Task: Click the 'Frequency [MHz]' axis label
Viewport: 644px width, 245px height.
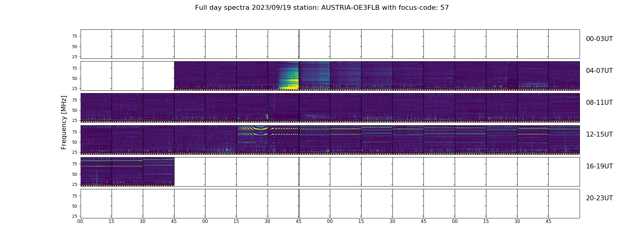Action: click(64, 123)
